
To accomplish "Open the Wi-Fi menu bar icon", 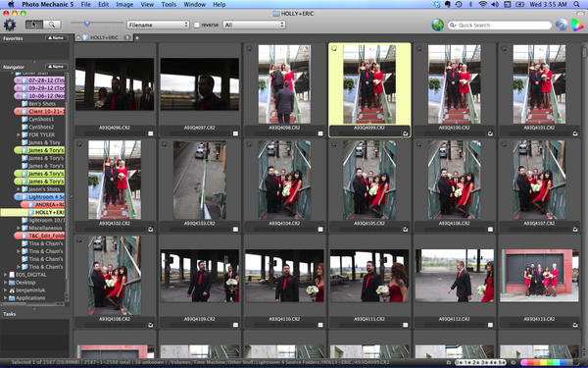I will [483, 5].
